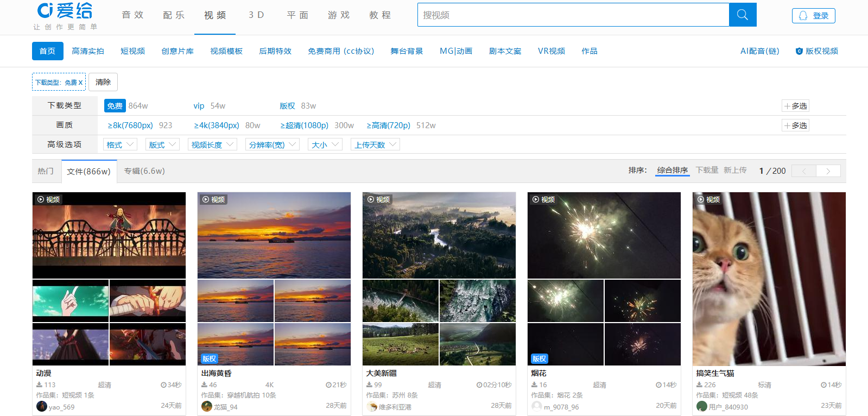Open the 视频长度 dropdown
868x416 pixels.
click(x=212, y=144)
